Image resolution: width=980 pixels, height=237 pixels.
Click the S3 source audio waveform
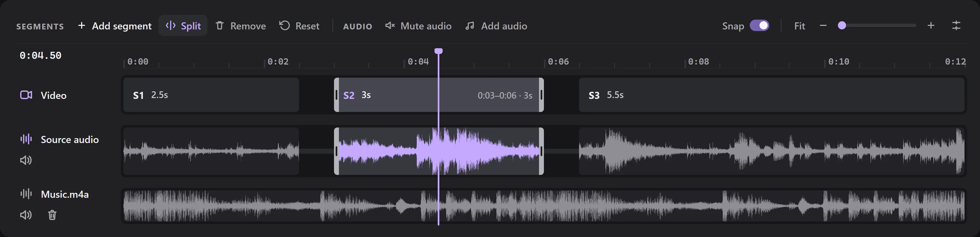(771, 151)
